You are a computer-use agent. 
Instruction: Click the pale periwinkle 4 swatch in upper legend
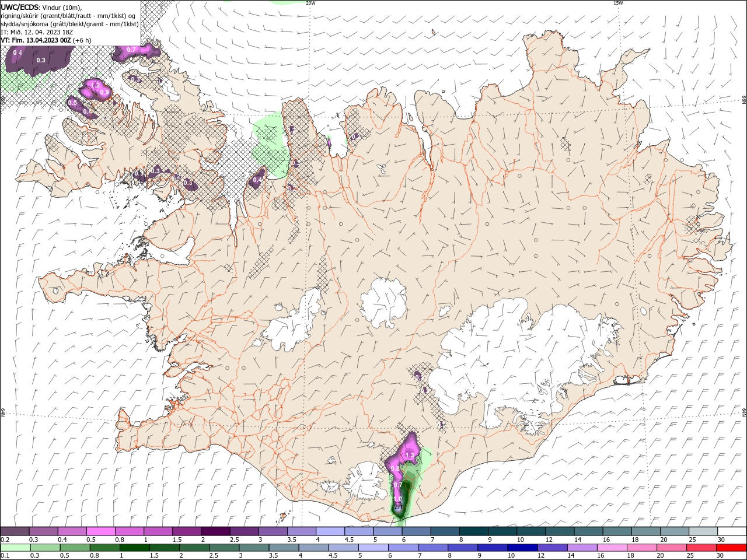(x=330, y=531)
